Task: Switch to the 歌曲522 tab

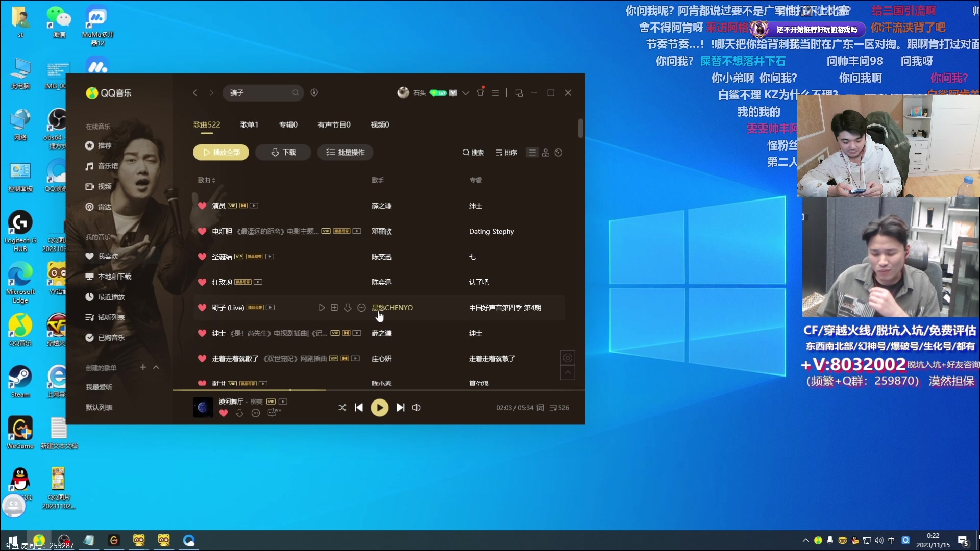Action: click(207, 125)
